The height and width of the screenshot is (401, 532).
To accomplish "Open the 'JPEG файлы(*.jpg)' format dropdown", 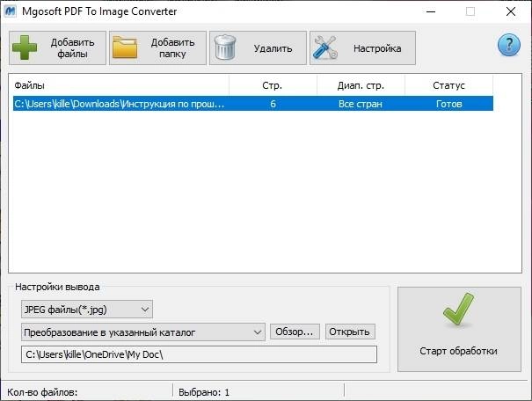I will click(87, 309).
